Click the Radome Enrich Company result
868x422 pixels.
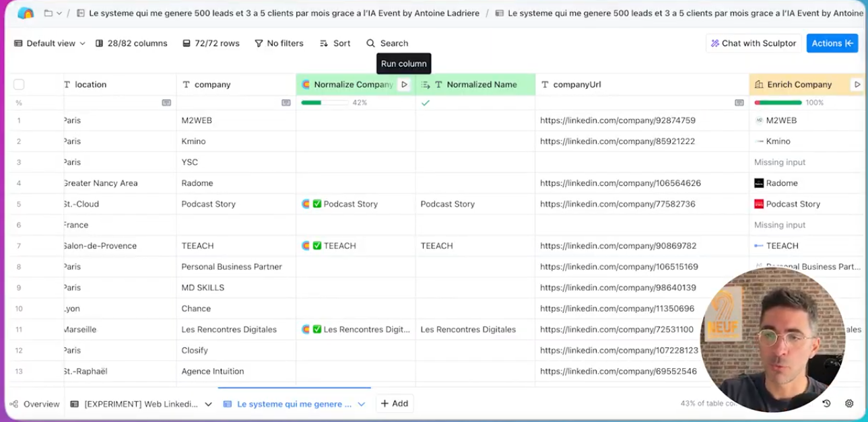807,183
